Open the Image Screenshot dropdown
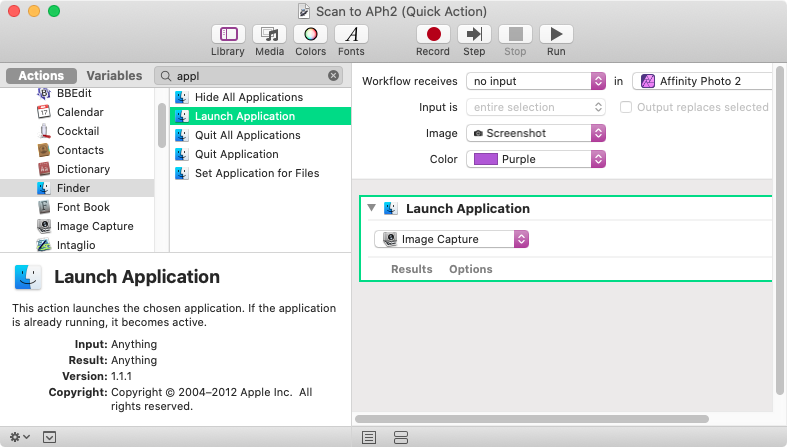The height and width of the screenshot is (447, 787). tap(536, 133)
